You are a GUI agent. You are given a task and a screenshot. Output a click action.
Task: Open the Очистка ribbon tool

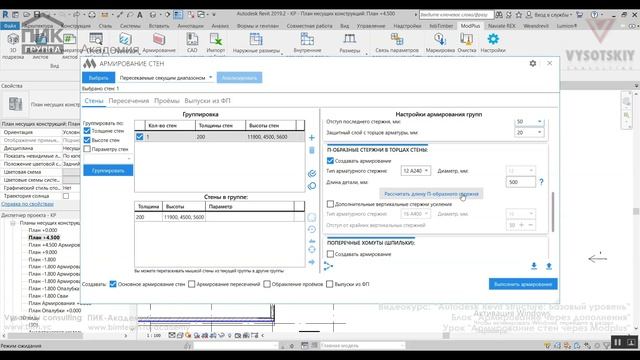pos(467,43)
